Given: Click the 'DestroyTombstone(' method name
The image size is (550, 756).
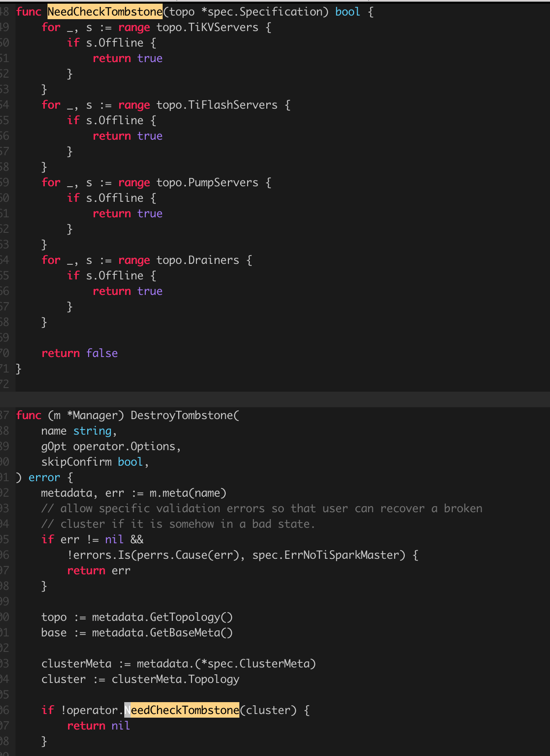Looking at the screenshot, I should pyautogui.click(x=185, y=415).
